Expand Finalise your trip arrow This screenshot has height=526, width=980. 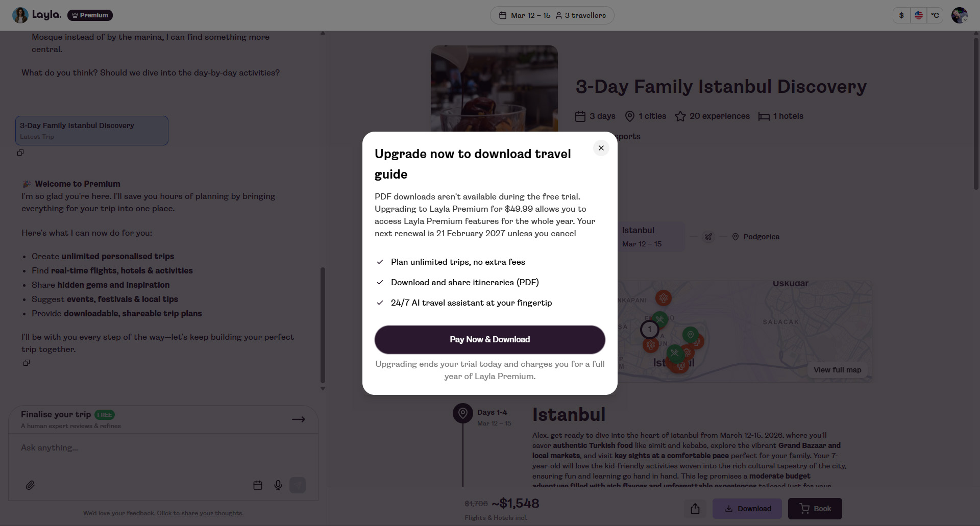pyautogui.click(x=299, y=419)
